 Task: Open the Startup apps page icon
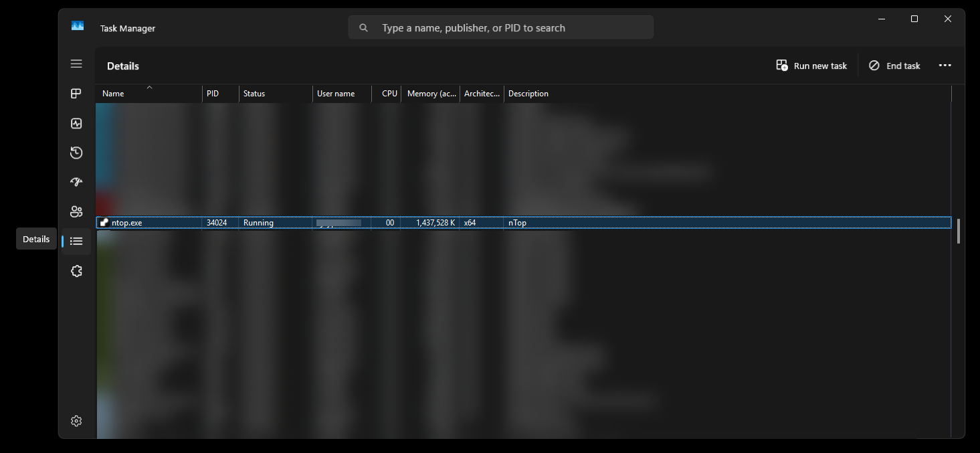[76, 182]
